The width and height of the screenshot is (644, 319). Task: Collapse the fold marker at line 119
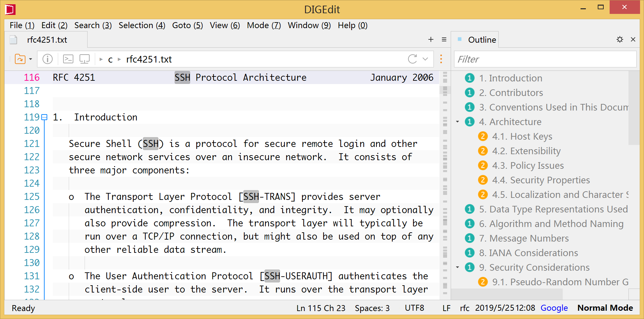pyautogui.click(x=45, y=117)
